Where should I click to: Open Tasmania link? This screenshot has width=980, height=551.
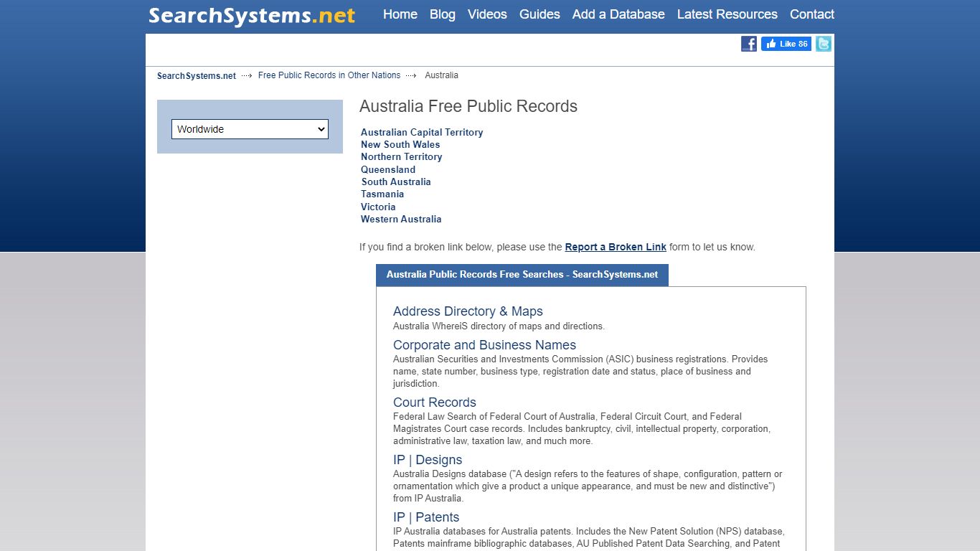(382, 194)
